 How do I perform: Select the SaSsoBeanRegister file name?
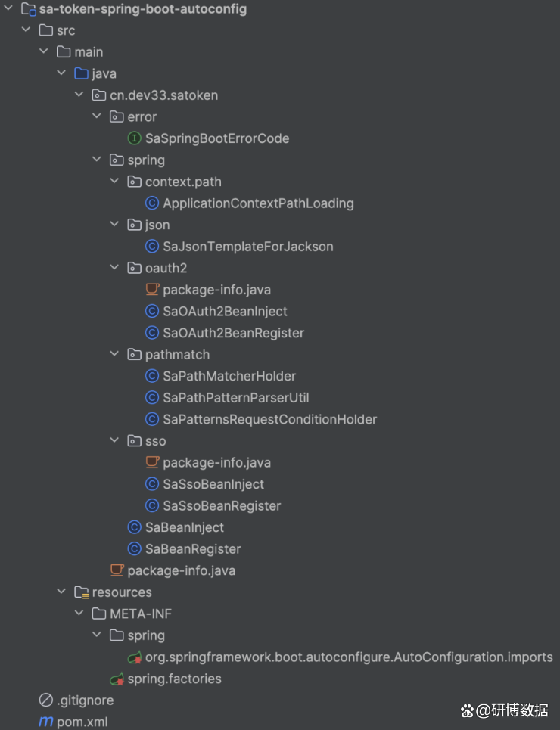[x=222, y=506]
